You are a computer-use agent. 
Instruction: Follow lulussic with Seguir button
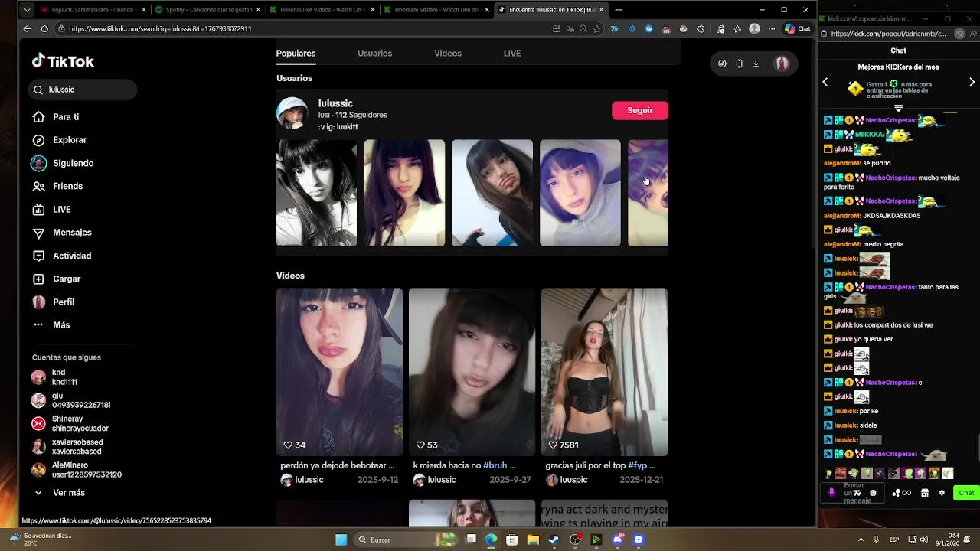pyautogui.click(x=640, y=110)
